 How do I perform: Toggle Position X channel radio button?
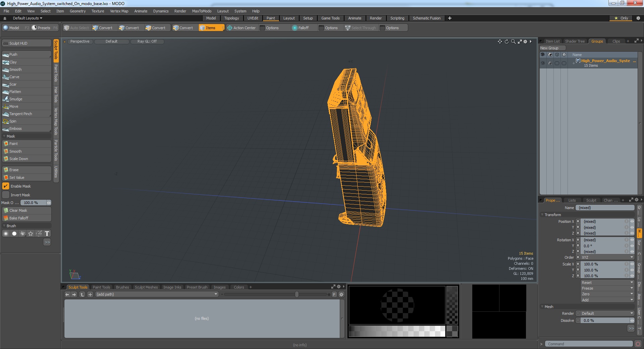click(578, 221)
